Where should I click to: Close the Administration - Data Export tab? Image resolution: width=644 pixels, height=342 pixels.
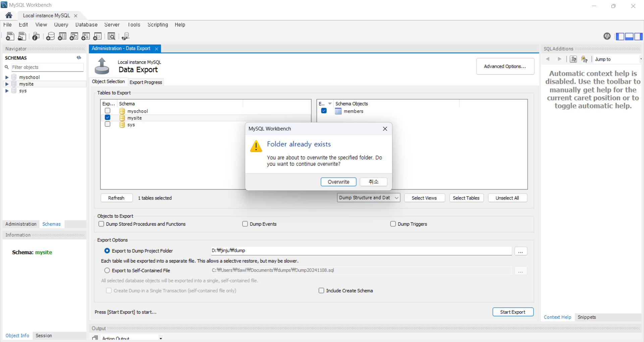156,49
